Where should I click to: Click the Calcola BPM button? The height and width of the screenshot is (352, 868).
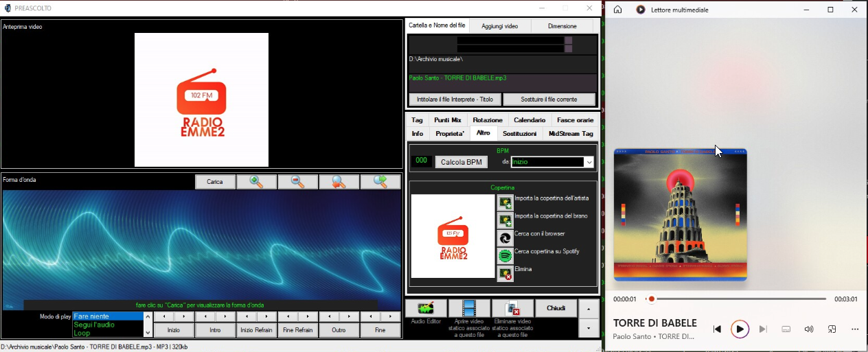coord(461,163)
